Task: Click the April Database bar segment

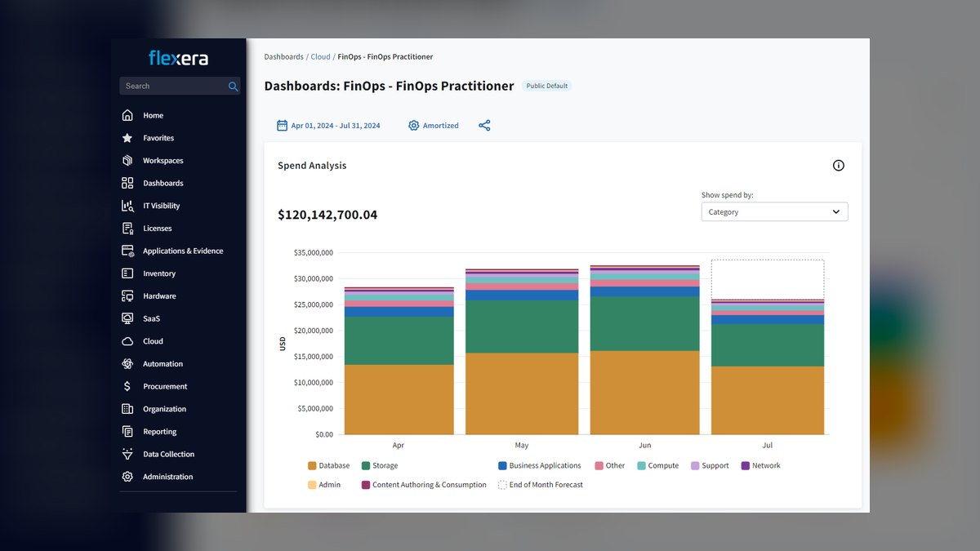Action: [399, 399]
